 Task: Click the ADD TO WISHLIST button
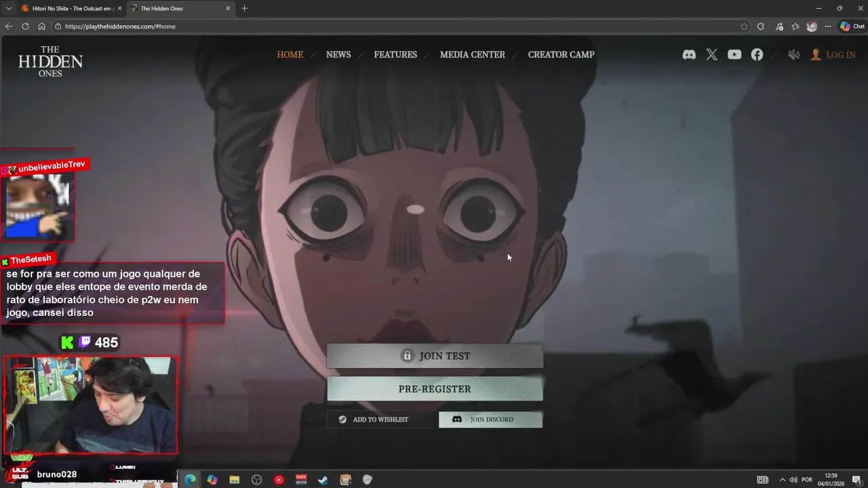(x=378, y=420)
